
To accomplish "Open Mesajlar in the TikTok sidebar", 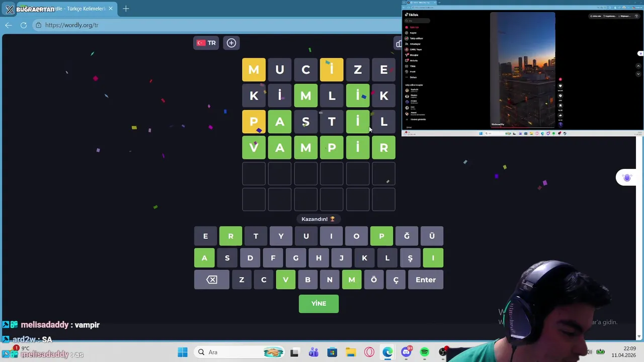I will click(x=412, y=55).
